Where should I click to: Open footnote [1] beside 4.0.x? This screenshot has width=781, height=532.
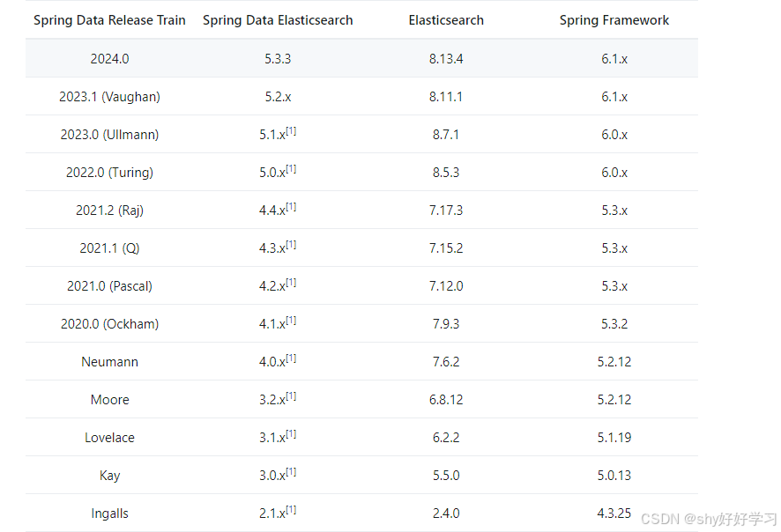pos(291,358)
